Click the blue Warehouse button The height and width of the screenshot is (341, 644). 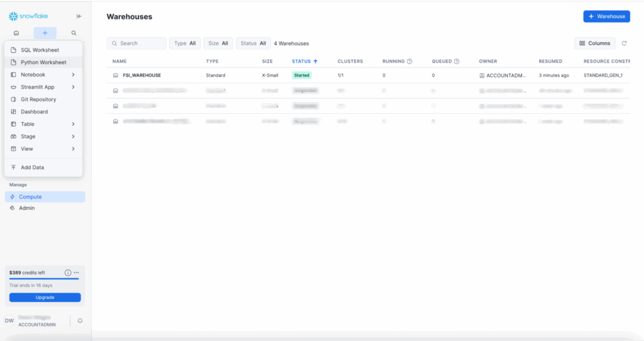tap(606, 16)
